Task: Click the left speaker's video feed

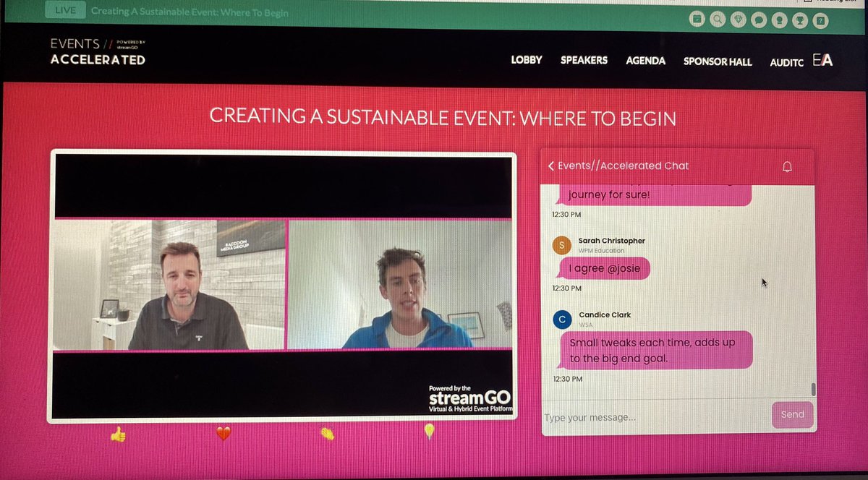Action: click(x=170, y=285)
